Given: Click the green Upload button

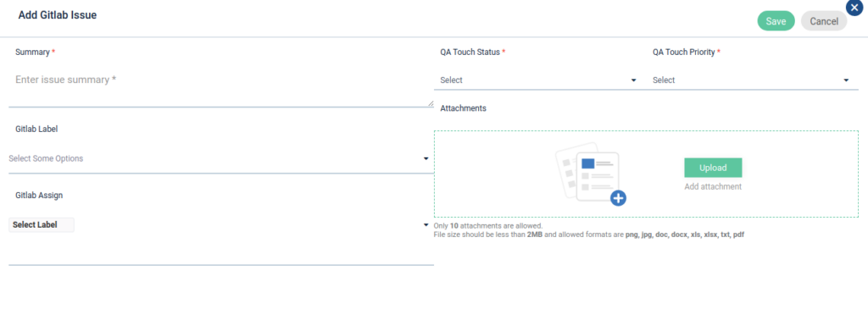Looking at the screenshot, I should click(x=713, y=168).
